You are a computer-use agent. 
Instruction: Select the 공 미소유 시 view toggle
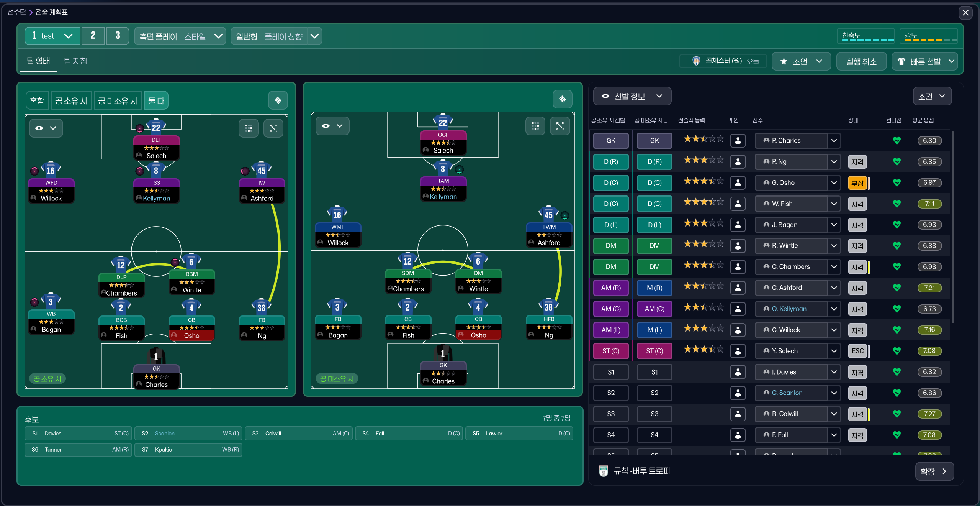pyautogui.click(x=118, y=100)
